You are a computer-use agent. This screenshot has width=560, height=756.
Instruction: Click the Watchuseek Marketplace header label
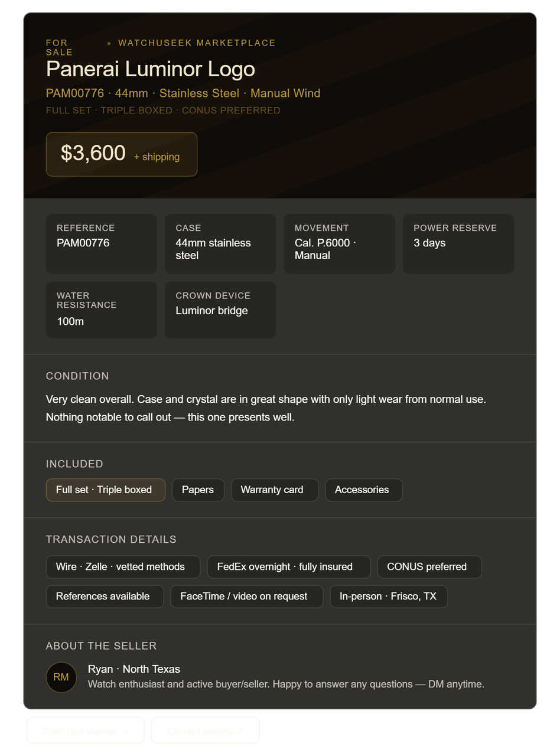197,43
